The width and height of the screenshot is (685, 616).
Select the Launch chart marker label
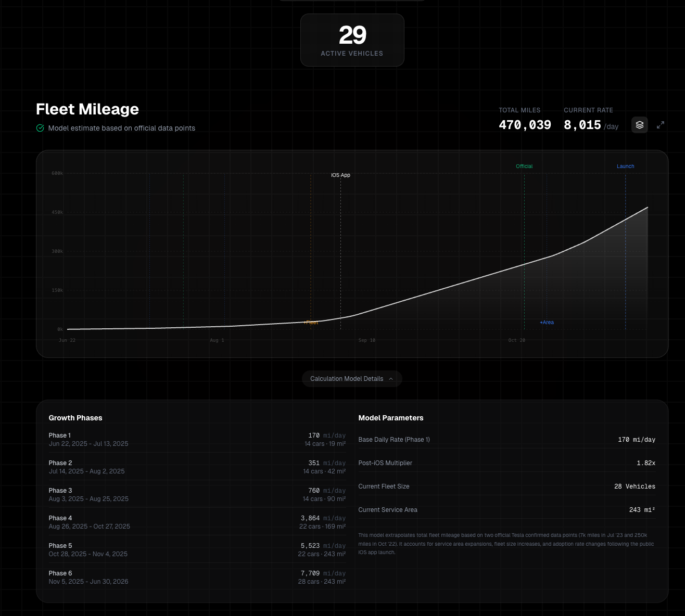[625, 166]
